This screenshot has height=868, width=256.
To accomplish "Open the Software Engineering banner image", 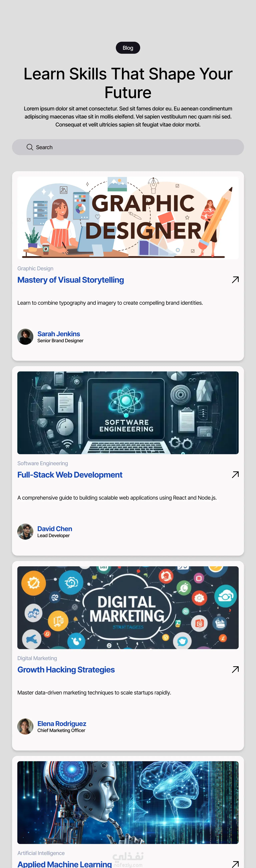I will [x=128, y=413].
